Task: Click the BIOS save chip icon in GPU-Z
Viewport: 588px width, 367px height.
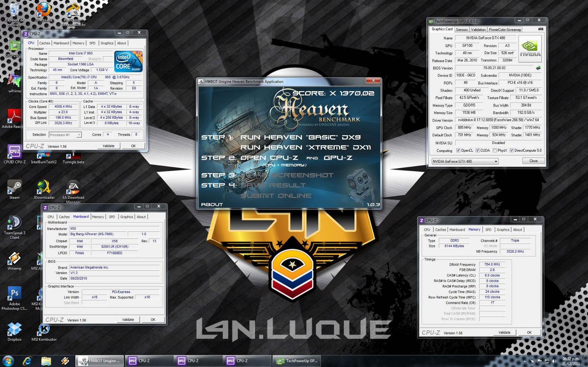Action: pyautogui.click(x=538, y=68)
